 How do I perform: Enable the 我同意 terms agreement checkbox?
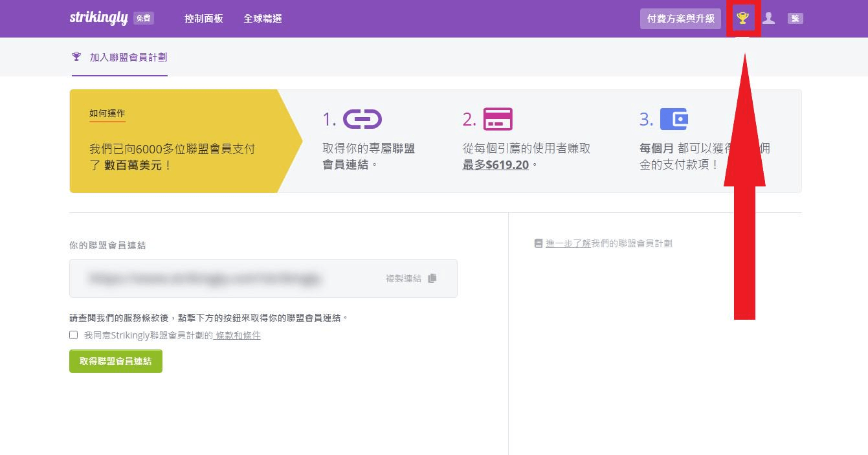click(73, 335)
